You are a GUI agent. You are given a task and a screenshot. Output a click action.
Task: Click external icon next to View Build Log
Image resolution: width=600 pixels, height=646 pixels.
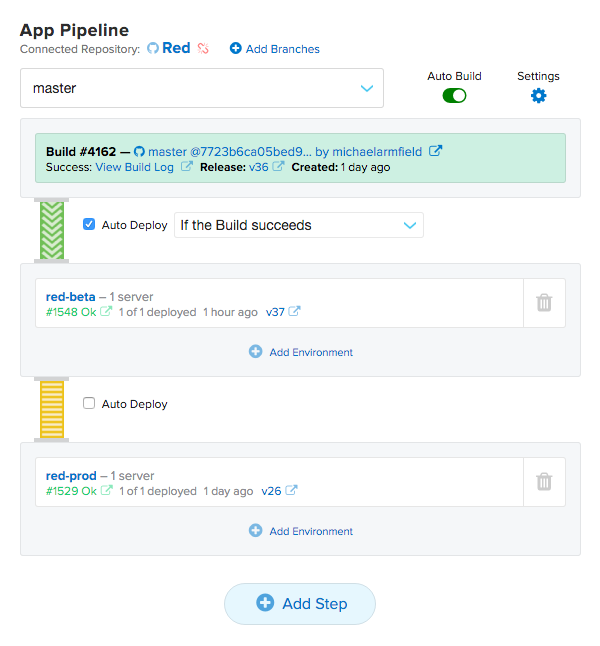(x=187, y=166)
